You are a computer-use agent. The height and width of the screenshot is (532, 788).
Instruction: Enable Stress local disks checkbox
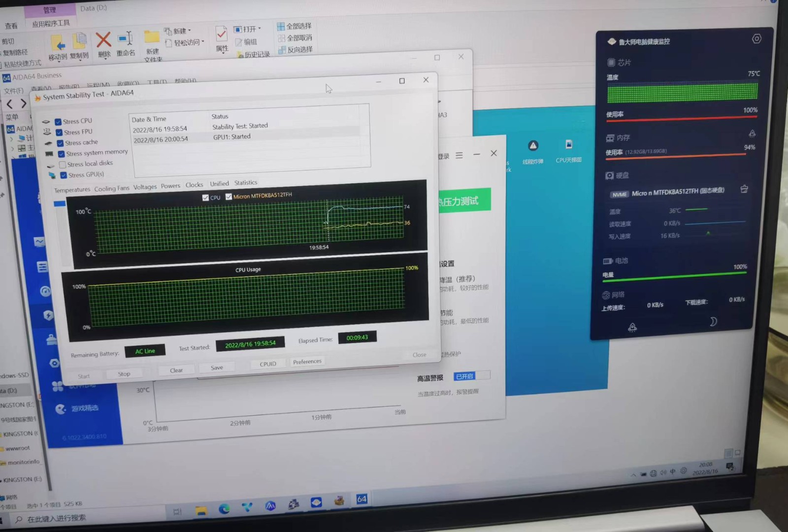[62, 165]
